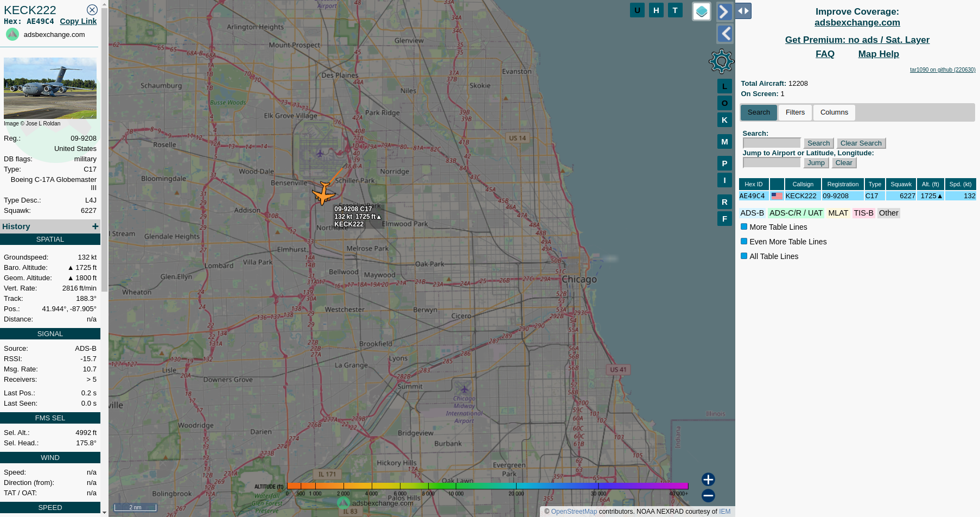Toggle the L map button
Viewport: 980px width, 517px height.
click(724, 86)
